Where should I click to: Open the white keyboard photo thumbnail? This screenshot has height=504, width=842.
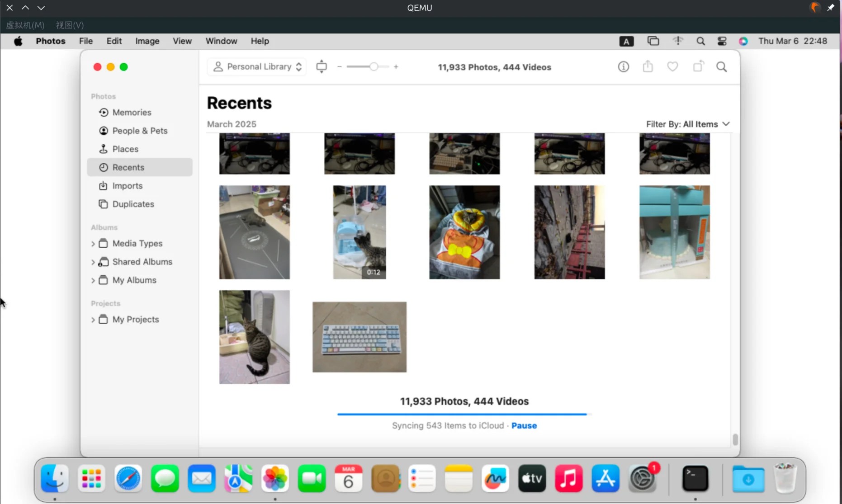[x=359, y=336]
